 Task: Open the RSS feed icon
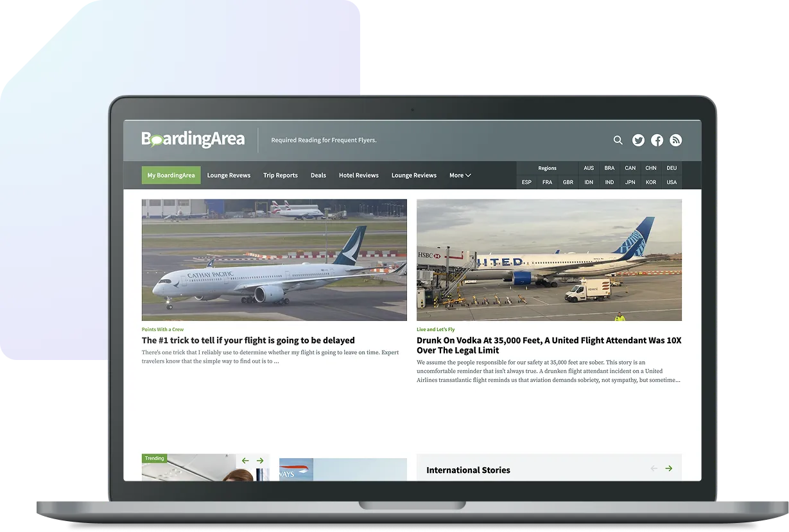coord(675,140)
